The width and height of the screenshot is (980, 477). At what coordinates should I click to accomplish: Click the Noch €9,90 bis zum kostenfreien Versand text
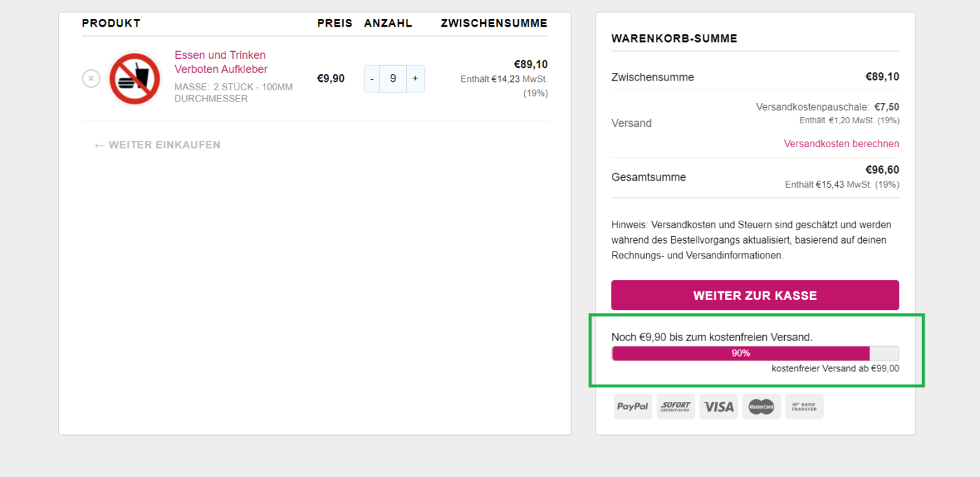tap(712, 337)
